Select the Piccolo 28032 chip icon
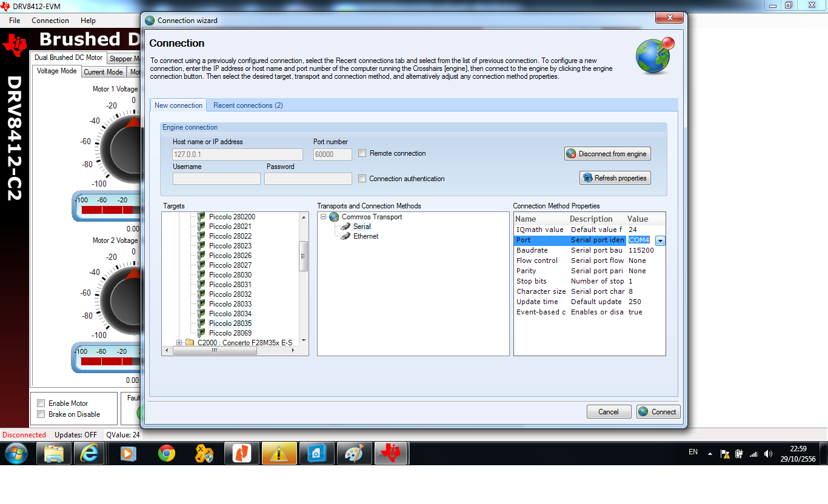Image resolution: width=828 pixels, height=504 pixels. (x=201, y=294)
